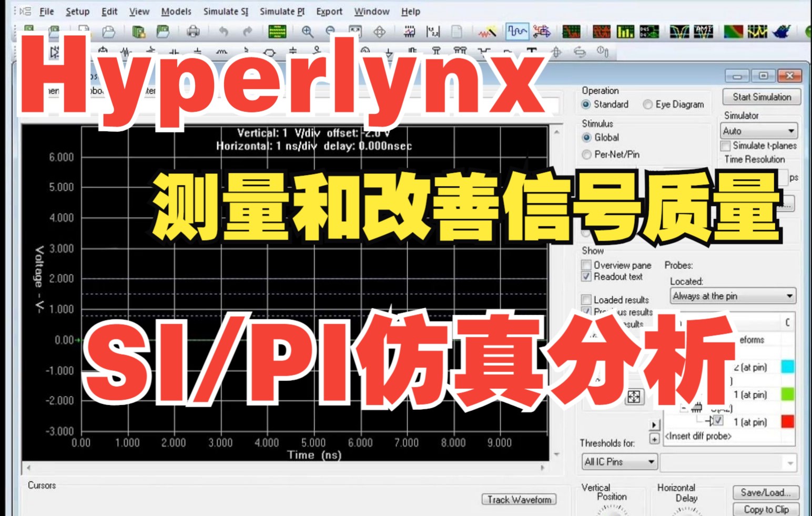Screen dimensions: 812x516
Task: Select the oscilloscope waveform viewer icon
Action: [517, 32]
